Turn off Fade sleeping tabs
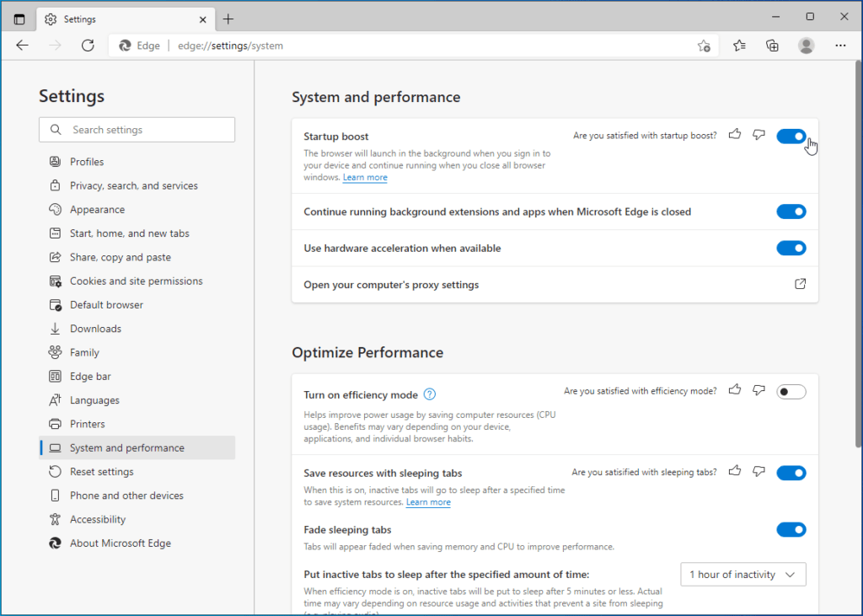This screenshot has width=863, height=616. [x=791, y=529]
